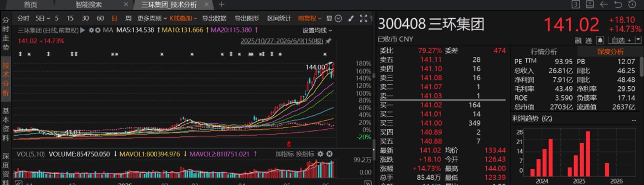644x185 pixels.
Task: Select the 三环集团_技术分析 tab
Action: point(169,4)
